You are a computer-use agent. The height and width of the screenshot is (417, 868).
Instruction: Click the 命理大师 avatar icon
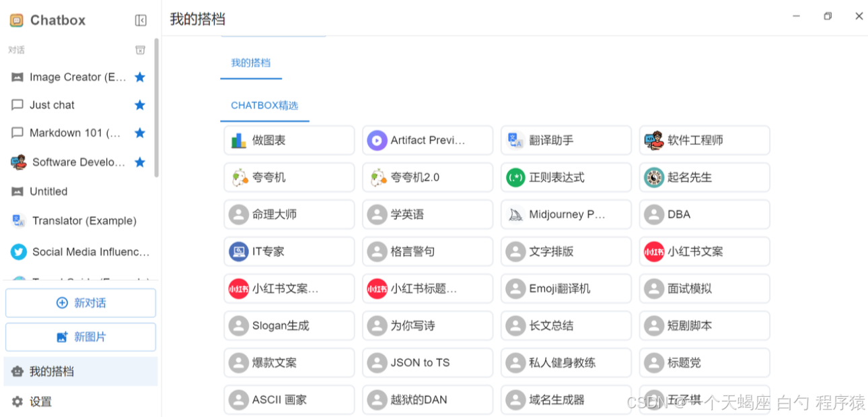[x=239, y=215]
